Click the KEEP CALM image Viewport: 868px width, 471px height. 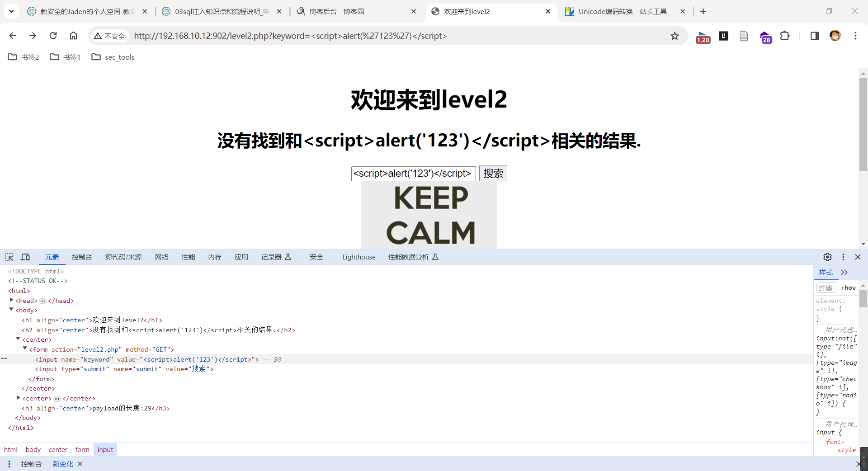click(x=429, y=215)
